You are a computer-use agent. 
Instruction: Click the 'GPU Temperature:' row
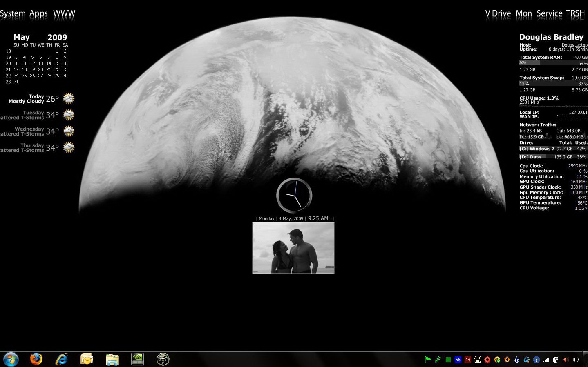coord(553,202)
